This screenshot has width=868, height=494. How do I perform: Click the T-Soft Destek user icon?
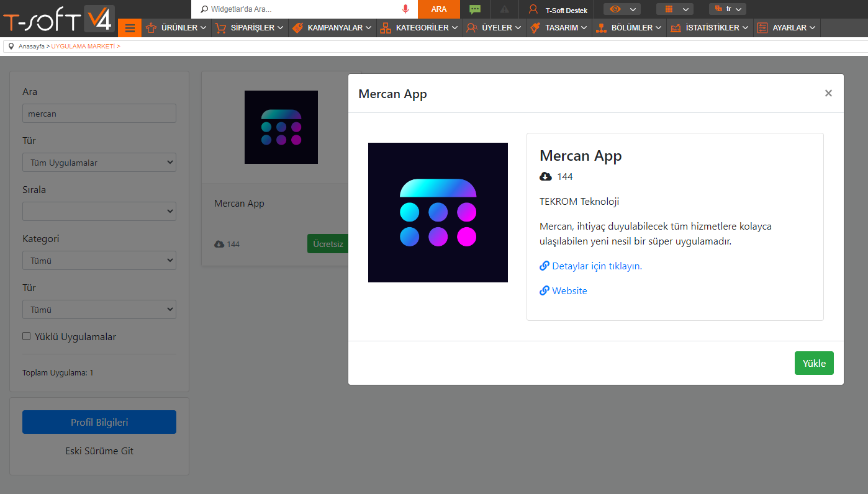click(x=533, y=9)
